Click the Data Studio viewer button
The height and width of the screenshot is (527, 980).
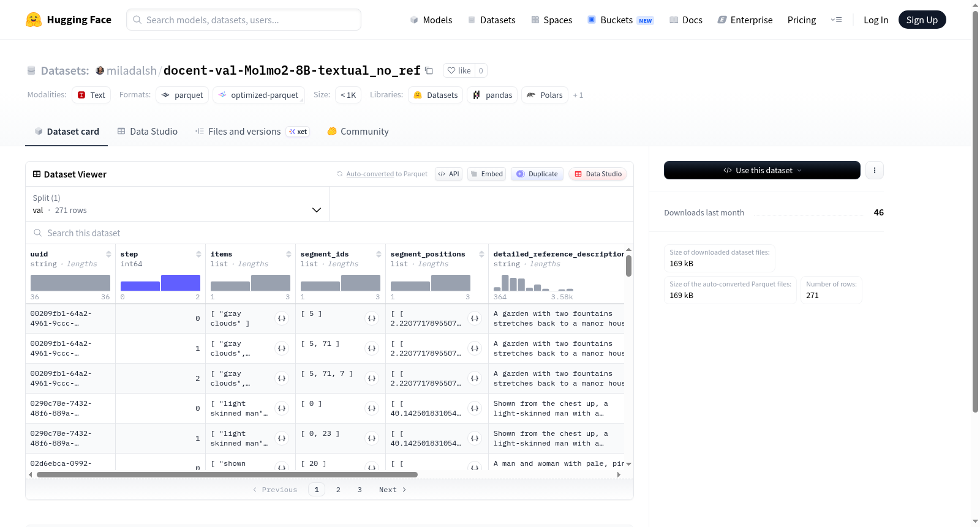point(598,174)
